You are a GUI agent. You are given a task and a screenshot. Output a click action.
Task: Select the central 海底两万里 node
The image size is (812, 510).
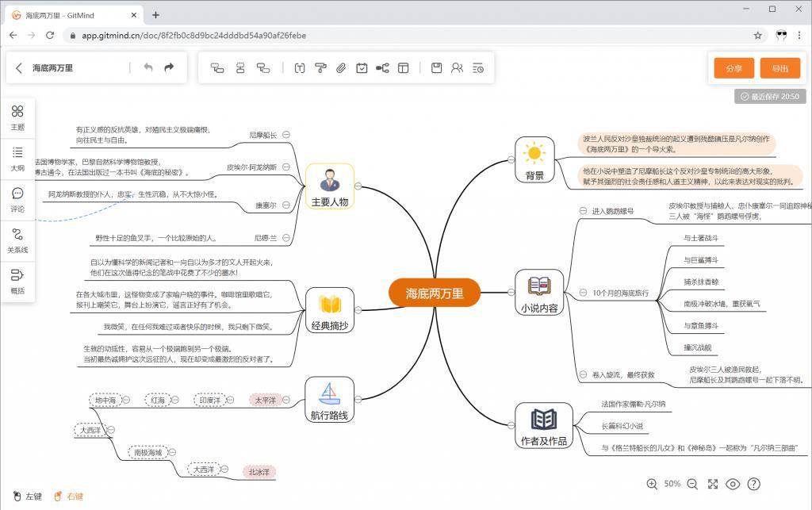[435, 293]
